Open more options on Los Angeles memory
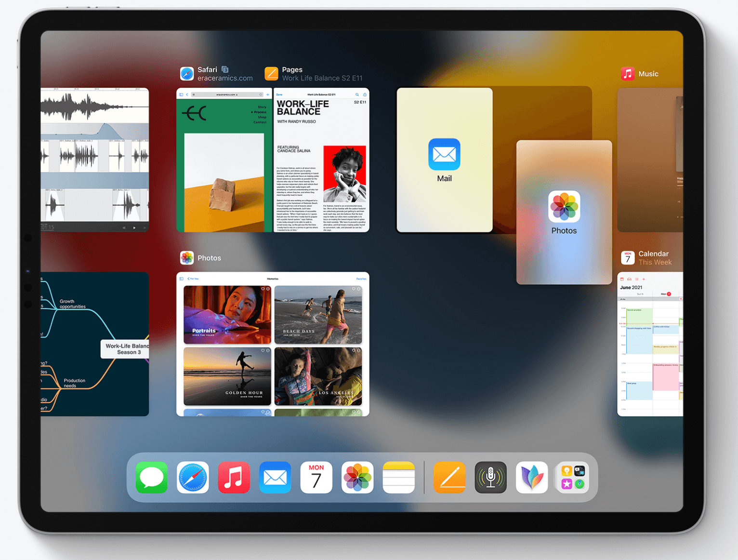738x560 pixels. pos(359,350)
